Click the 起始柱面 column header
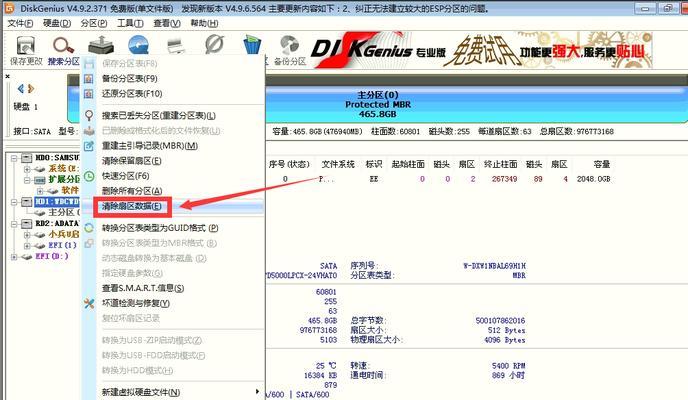Screen dimensions: 688x400 [x=408, y=164]
